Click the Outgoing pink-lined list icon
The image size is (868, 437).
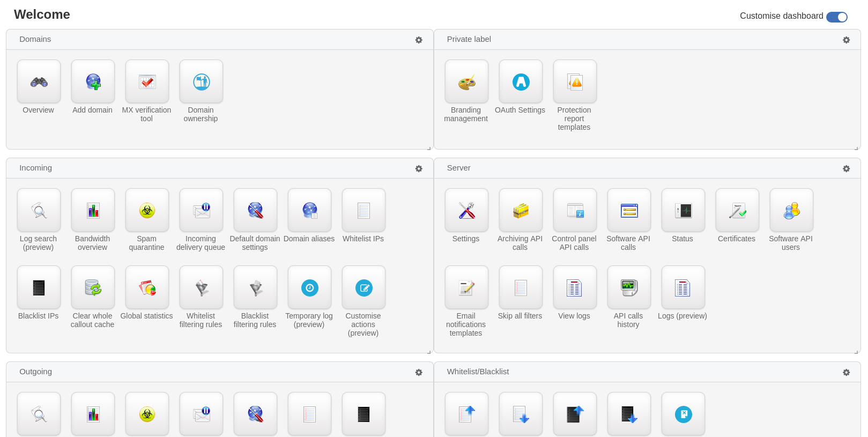click(x=309, y=414)
